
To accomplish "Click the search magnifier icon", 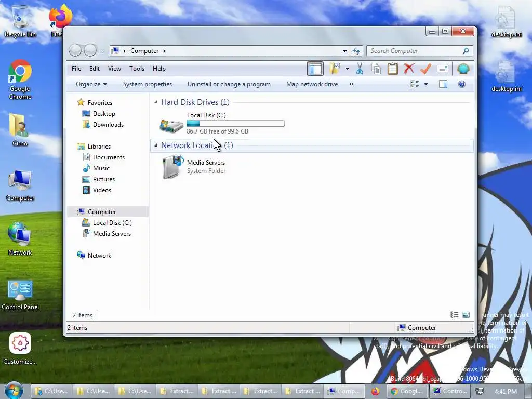I will pos(466,51).
